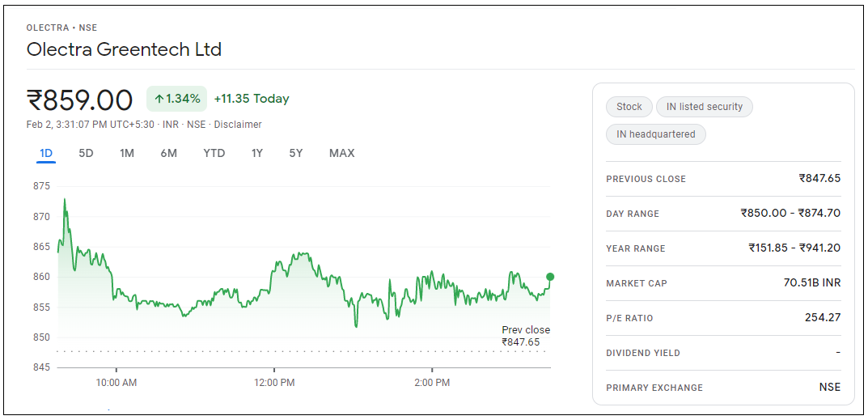Image resolution: width=868 pixels, height=420 pixels.
Task: Click the Prev close label on chart
Action: point(526,330)
